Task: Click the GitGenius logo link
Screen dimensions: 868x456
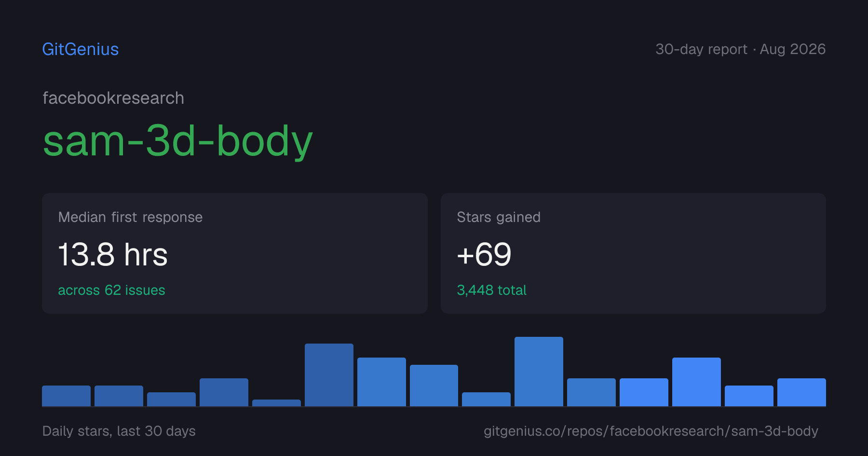Action: point(81,49)
